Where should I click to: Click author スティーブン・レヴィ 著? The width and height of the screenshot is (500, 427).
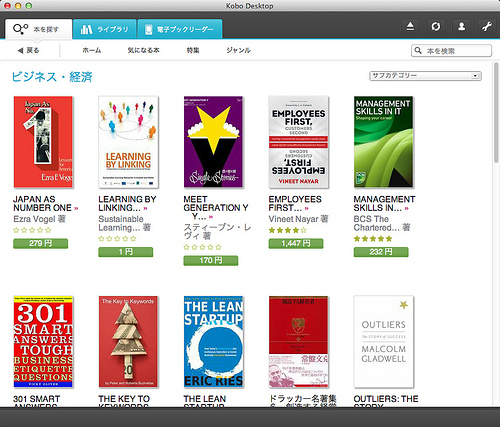[217, 232]
